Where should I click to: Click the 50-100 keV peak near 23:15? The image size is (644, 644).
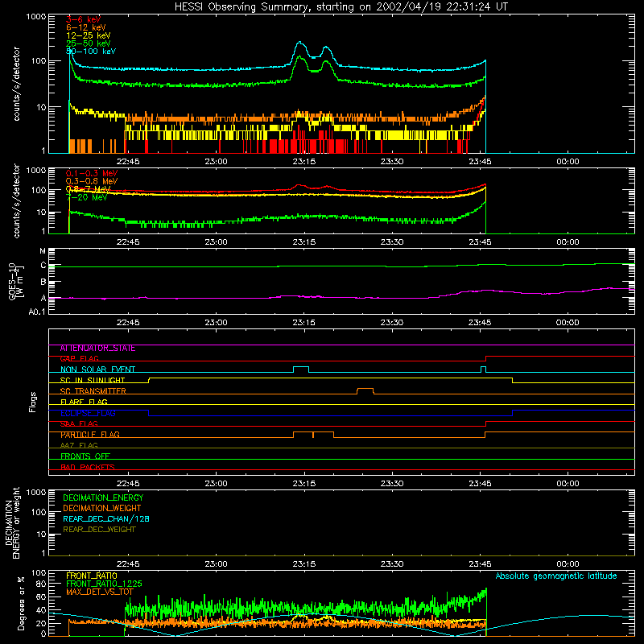tap(300, 43)
